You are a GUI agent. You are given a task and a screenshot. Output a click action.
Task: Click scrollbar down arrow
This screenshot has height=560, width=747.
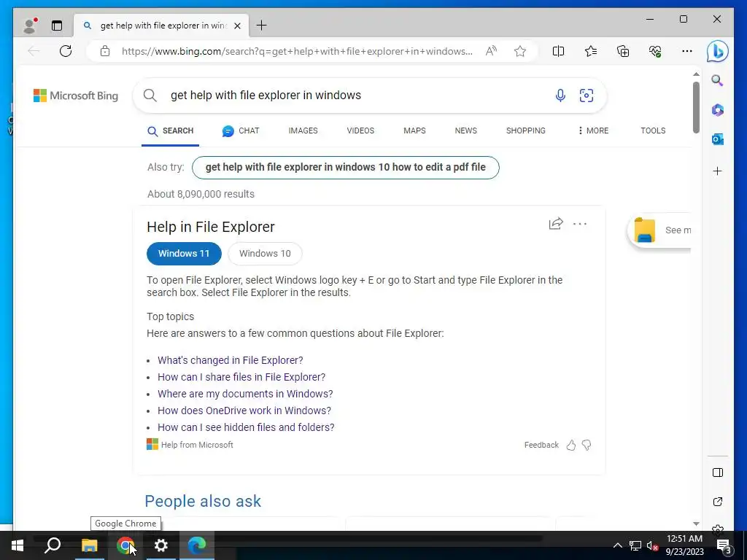coord(696,524)
